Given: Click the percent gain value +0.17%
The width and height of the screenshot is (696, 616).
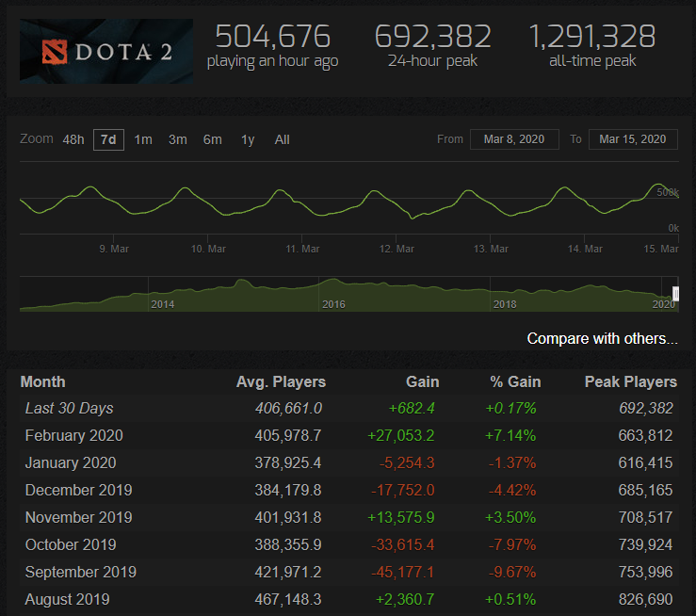Looking at the screenshot, I should 510,408.
